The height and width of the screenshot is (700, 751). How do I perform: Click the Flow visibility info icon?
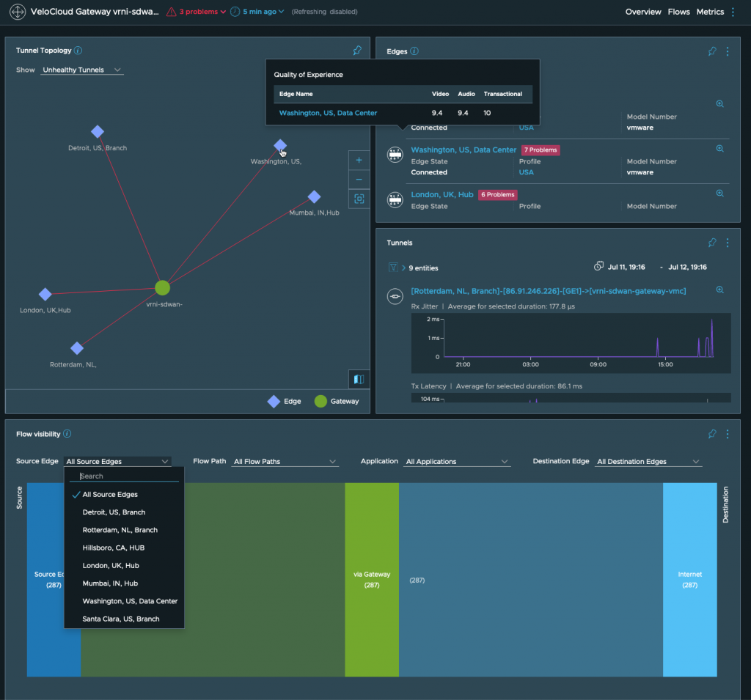click(x=67, y=434)
